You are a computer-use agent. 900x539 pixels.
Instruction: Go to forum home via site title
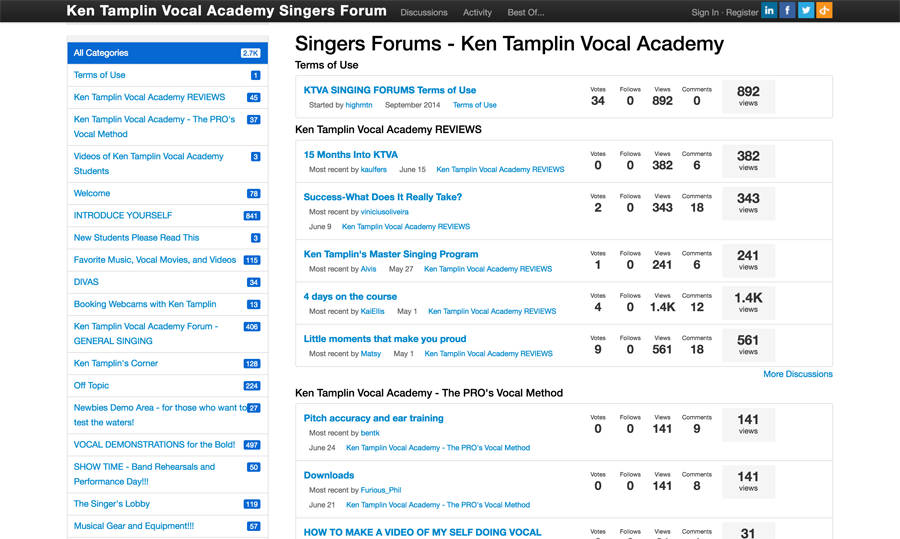[x=226, y=10]
